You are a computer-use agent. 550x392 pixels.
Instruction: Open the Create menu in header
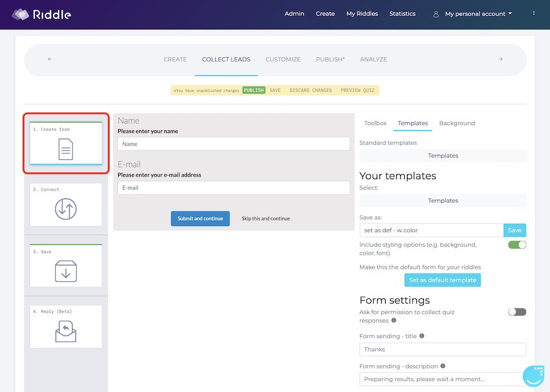click(325, 14)
